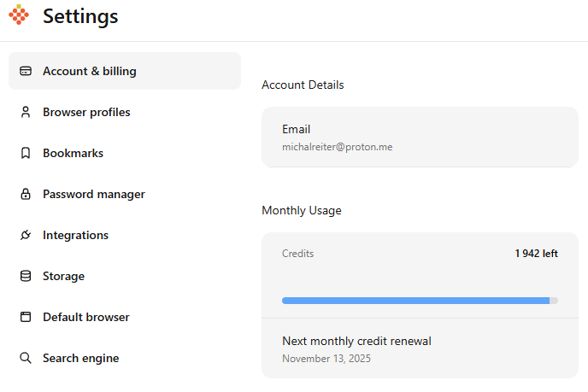Switch to the Integrations section label

coord(75,235)
